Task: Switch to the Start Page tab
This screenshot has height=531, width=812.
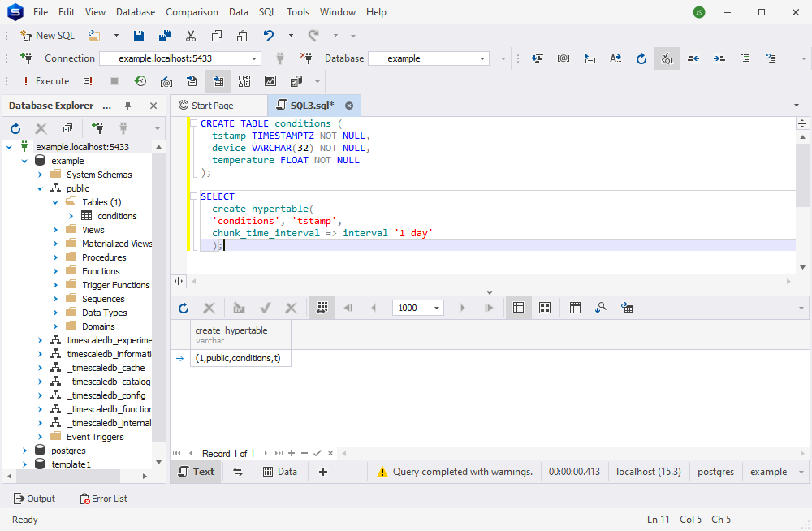Action: pos(206,106)
